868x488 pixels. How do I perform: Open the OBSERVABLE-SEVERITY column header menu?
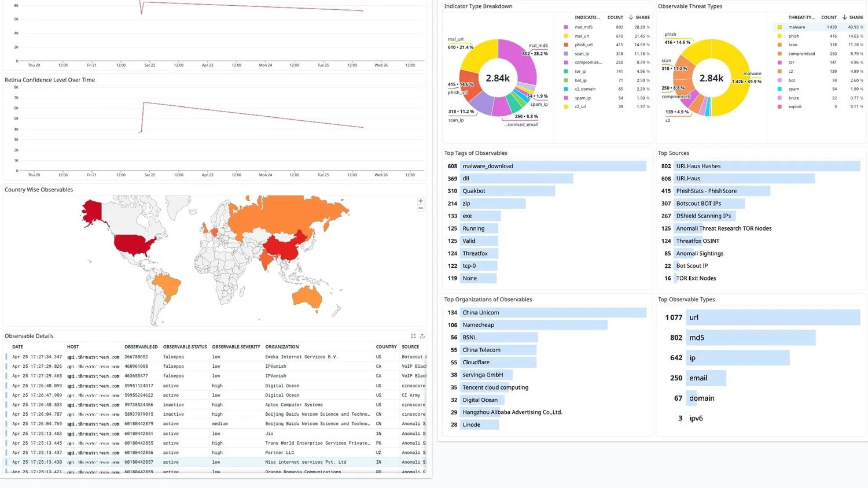(234, 347)
